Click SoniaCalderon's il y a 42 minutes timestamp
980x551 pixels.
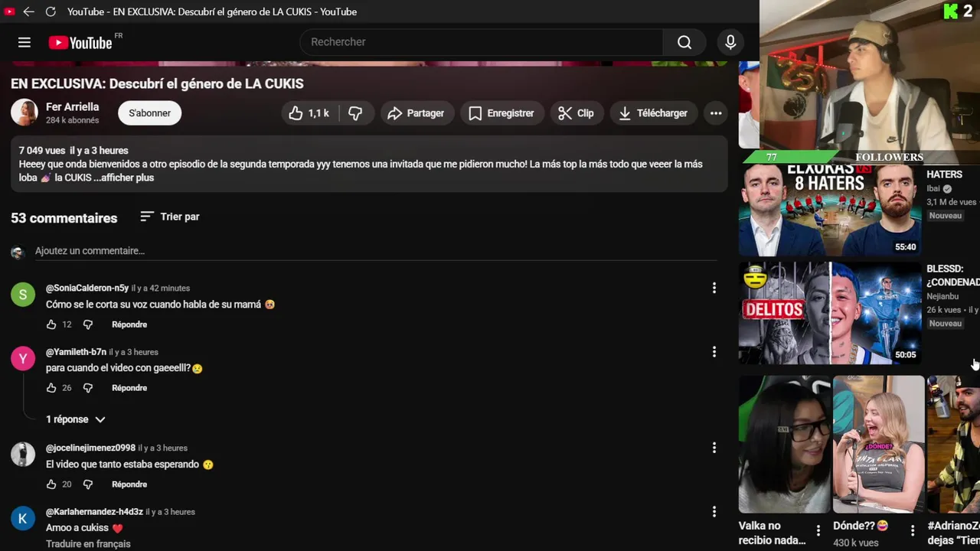pyautogui.click(x=161, y=289)
